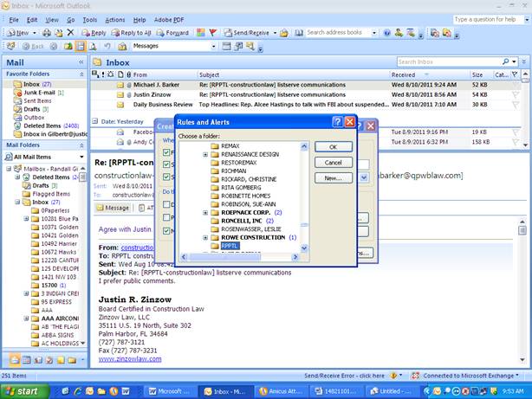Image resolution: width=532 pixels, height=399 pixels.
Task: Click the Search address books field
Action: [x=338, y=33]
